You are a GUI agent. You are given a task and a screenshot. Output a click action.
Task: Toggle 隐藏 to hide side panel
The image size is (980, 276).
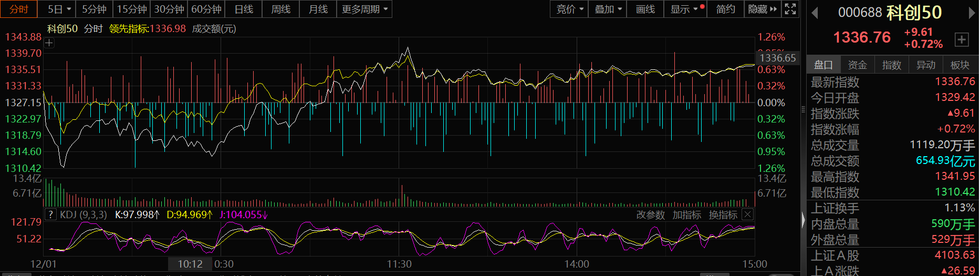pyautogui.click(x=762, y=9)
